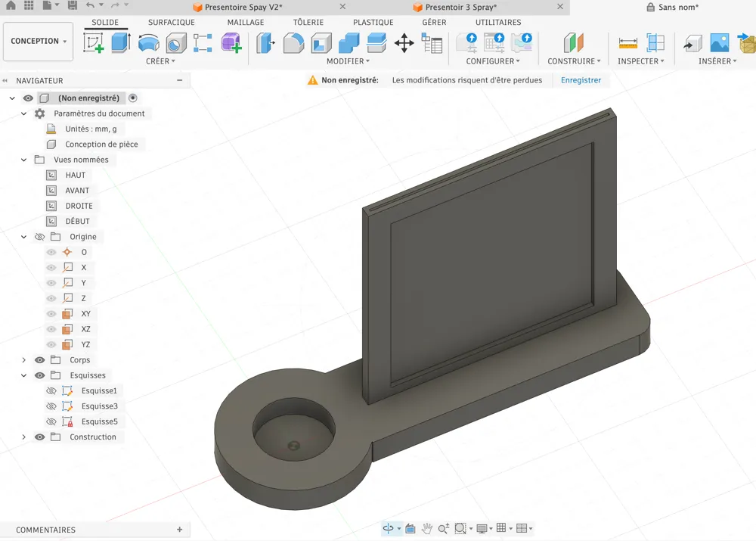Expand the Construction folder

coord(23,437)
